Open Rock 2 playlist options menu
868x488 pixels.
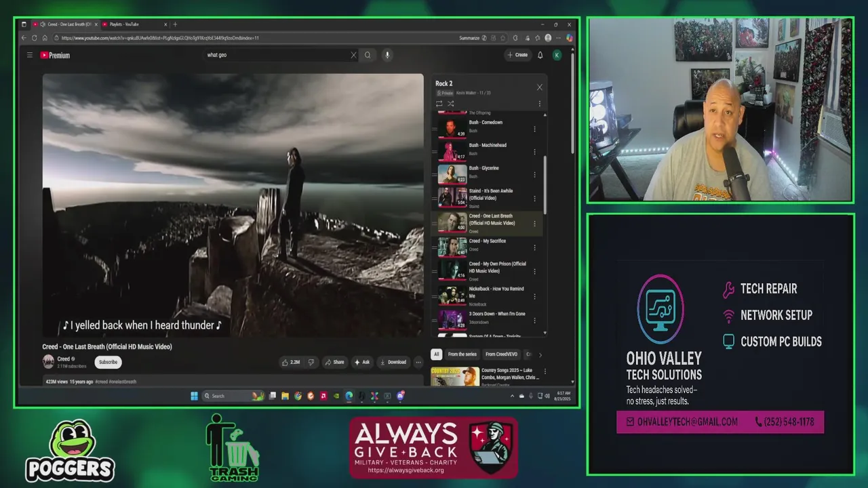click(x=540, y=104)
